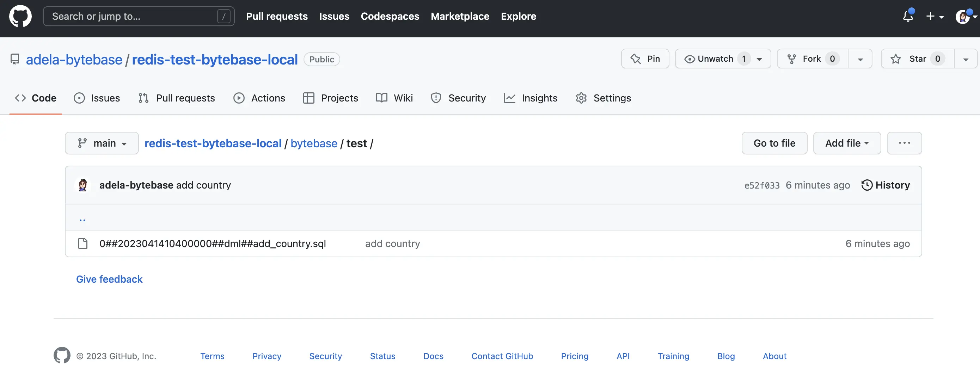Viewport: 980px width, 375px height.
Task: Open Pull requests in top navigation
Action: pyautogui.click(x=277, y=16)
